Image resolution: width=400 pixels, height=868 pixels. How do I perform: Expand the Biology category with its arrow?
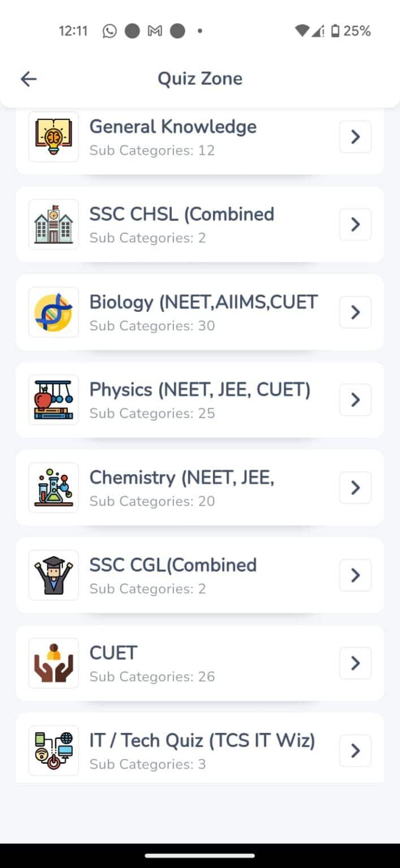355,312
